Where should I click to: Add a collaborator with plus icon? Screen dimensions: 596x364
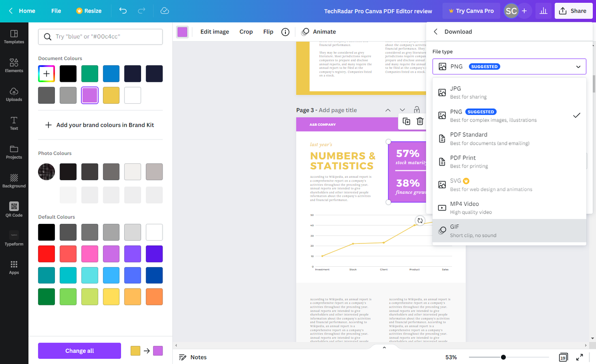(524, 11)
